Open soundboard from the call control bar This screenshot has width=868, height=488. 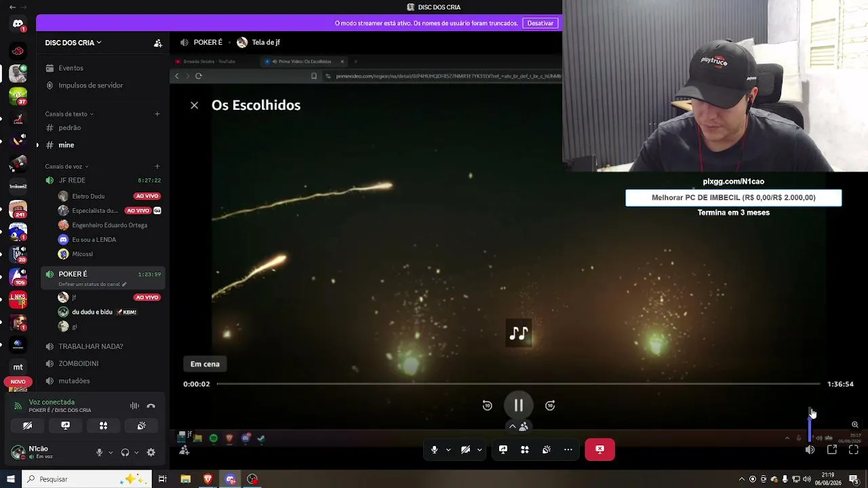pos(547,449)
